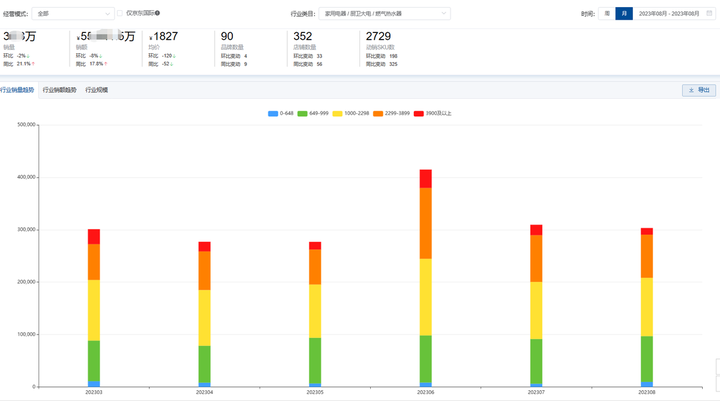Switch to the 行业销额趋势 tab
Viewport: 720px width, 401px height.
click(x=60, y=90)
